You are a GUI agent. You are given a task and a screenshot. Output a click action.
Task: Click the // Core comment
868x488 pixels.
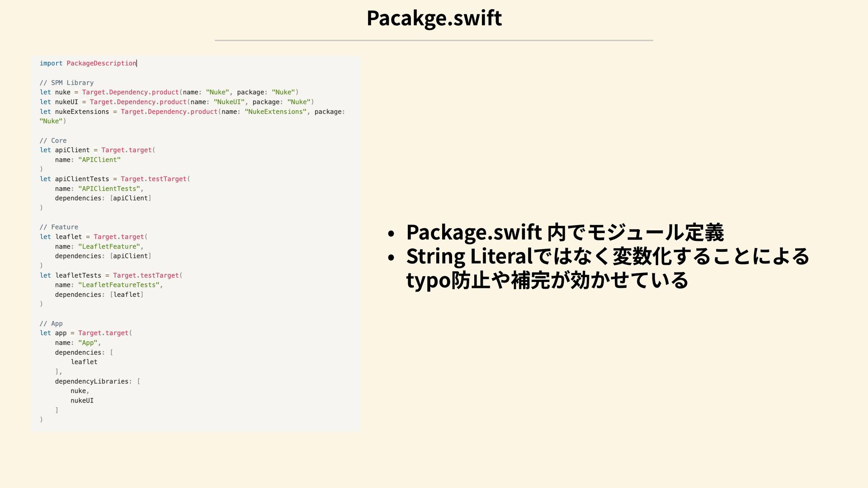(x=53, y=141)
